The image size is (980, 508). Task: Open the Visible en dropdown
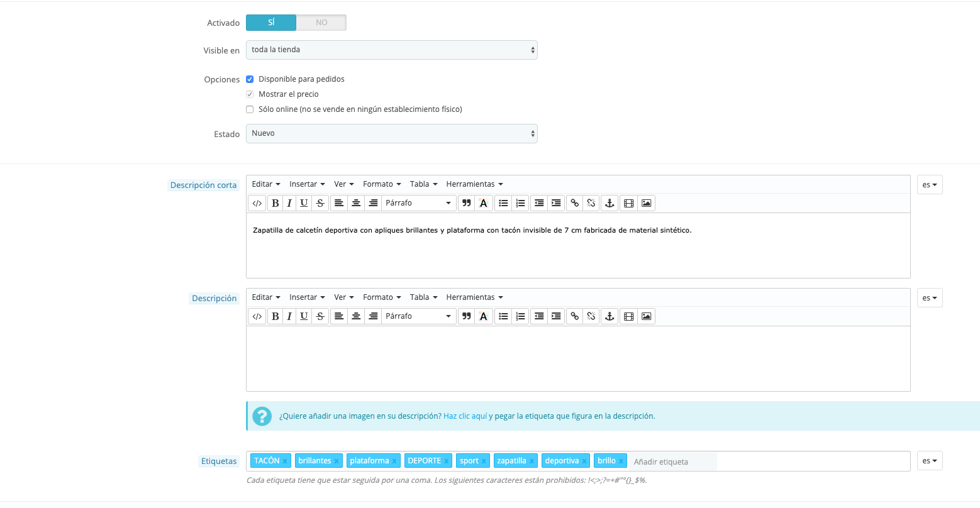point(392,50)
